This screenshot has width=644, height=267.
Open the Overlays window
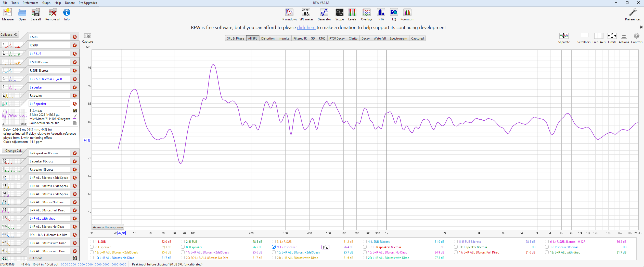[366, 14]
